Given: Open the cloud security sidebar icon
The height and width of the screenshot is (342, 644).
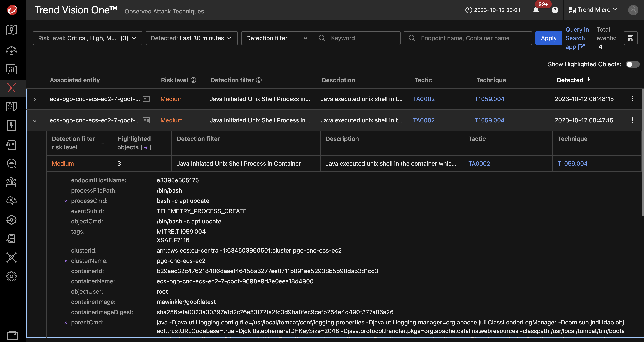Looking at the screenshot, I should coord(12,201).
